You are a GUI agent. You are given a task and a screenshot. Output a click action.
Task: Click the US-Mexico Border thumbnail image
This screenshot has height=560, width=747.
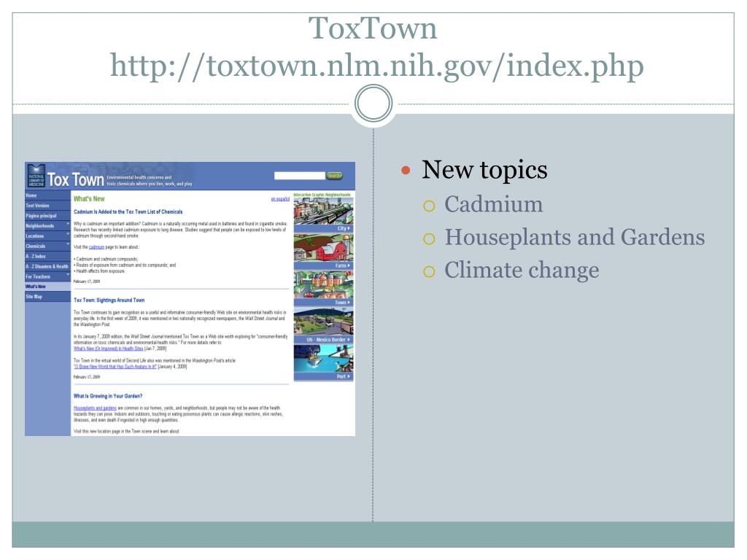pyautogui.click(x=323, y=322)
